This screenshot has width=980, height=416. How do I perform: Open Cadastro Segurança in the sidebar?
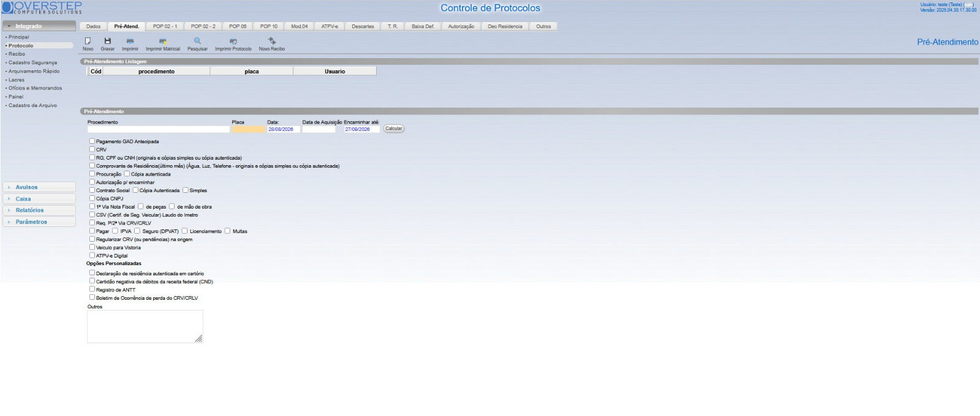[x=32, y=62]
